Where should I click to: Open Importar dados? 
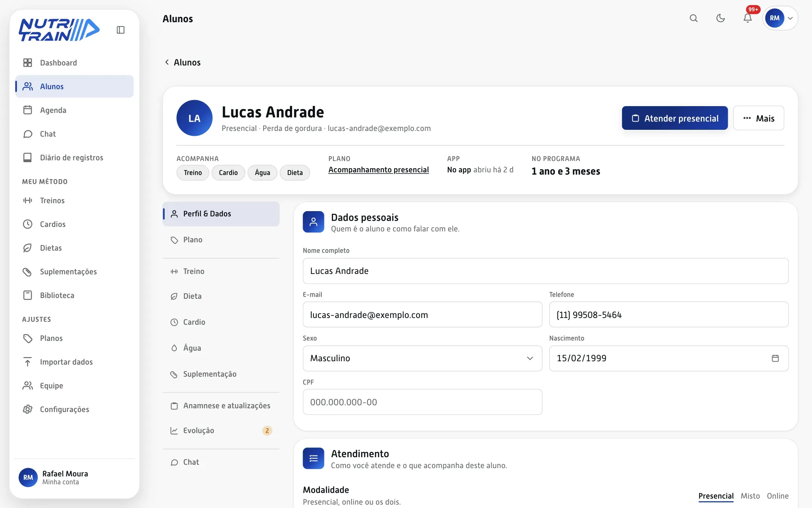74,362
